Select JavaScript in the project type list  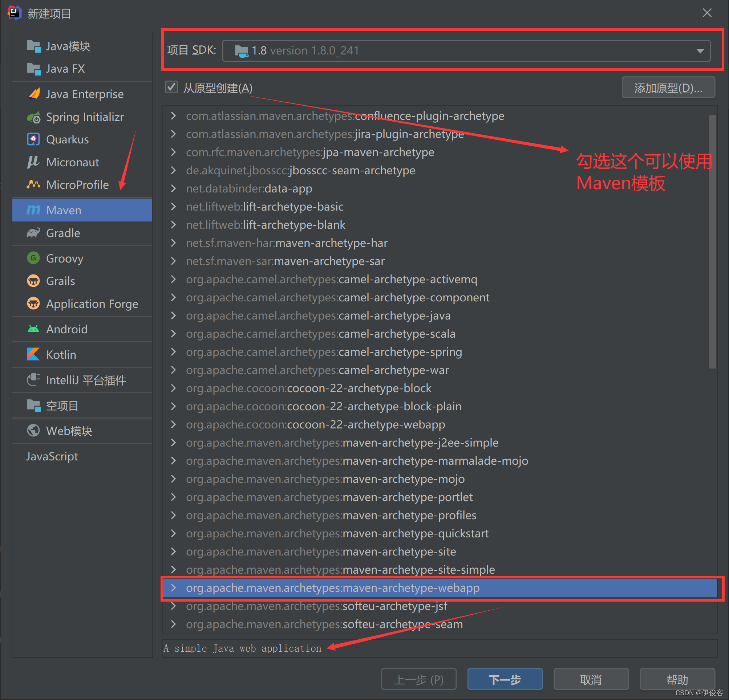click(x=82, y=456)
